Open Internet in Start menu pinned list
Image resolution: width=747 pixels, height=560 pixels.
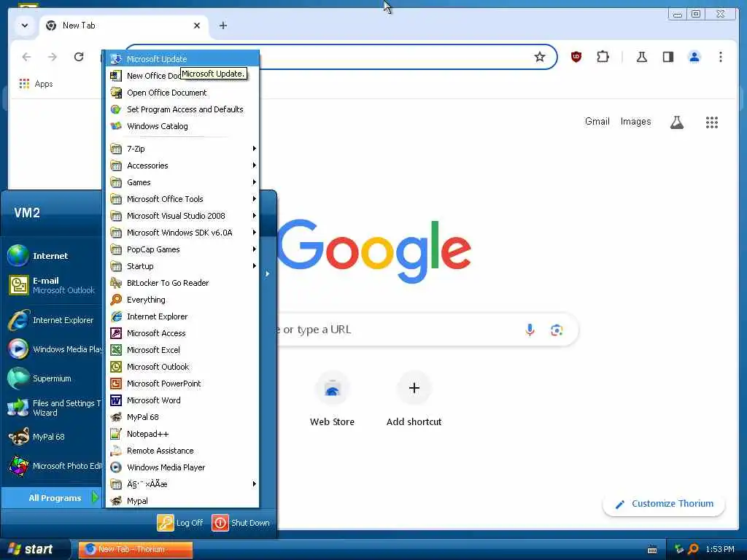click(53, 256)
